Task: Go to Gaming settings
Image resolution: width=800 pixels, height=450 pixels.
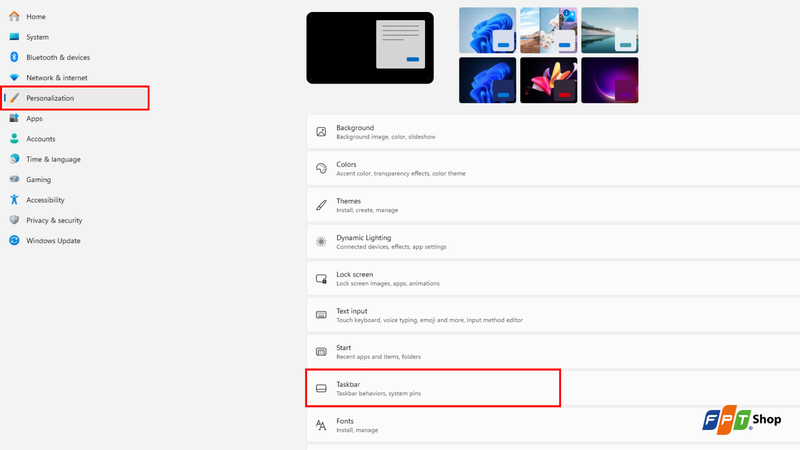Action: [x=38, y=180]
